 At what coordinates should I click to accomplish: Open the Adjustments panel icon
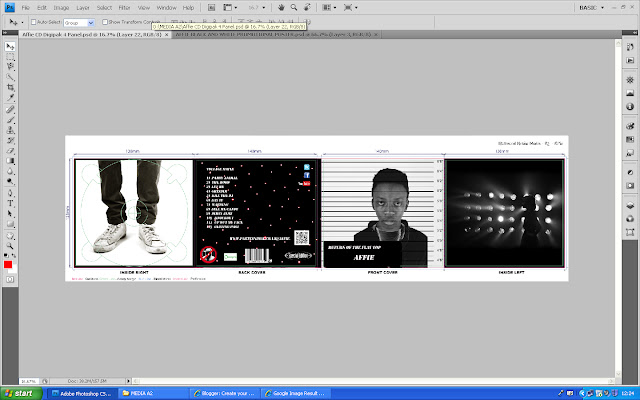(630, 172)
